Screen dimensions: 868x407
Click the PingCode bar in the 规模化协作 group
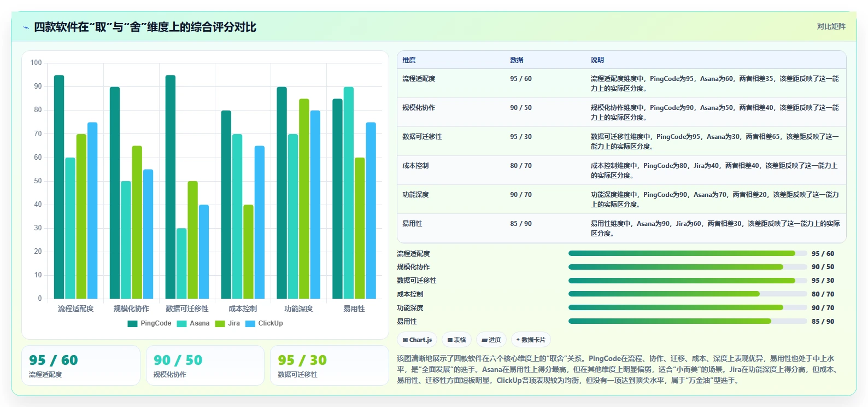115,193
